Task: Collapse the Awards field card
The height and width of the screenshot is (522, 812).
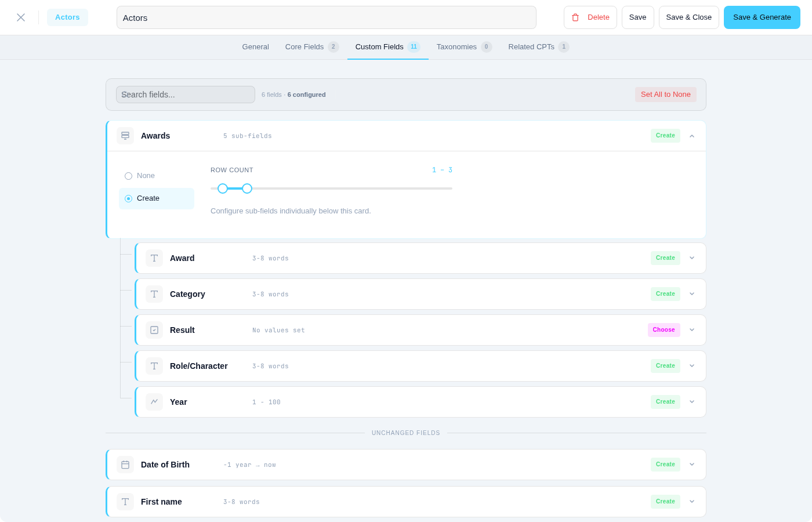Action: [692, 136]
